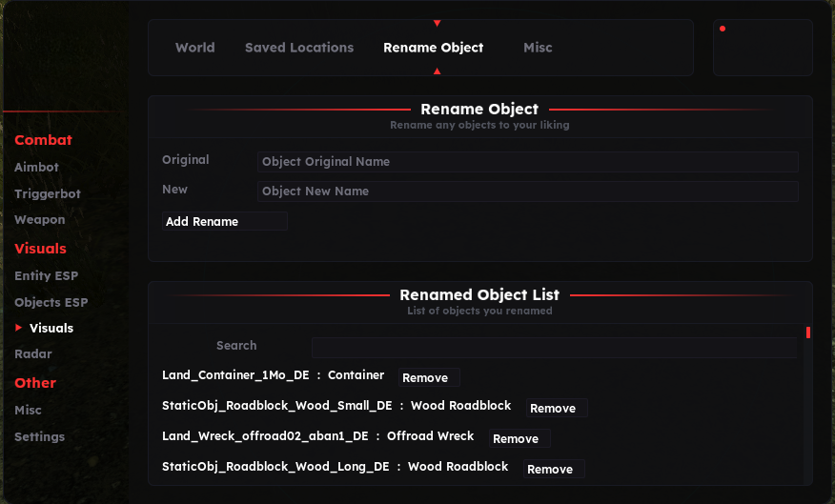Remove the StaticObj_Roadblock_Wood_Small_DE rename
The width and height of the screenshot is (835, 504).
pos(556,409)
